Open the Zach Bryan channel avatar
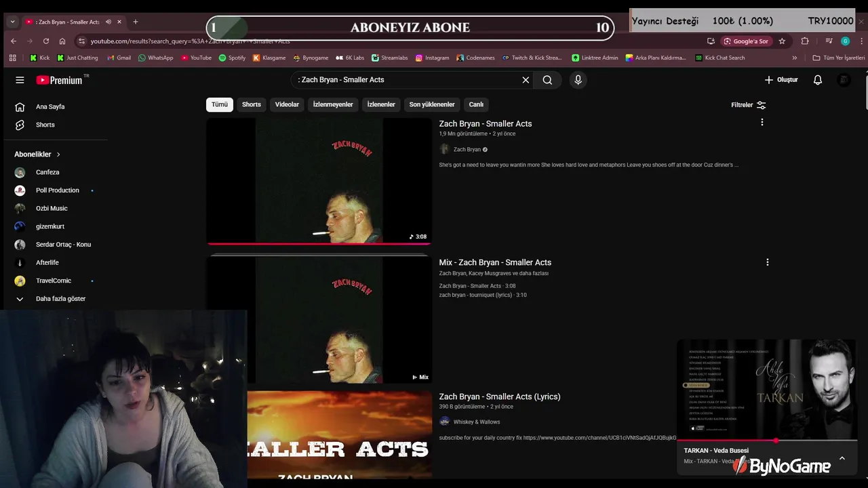This screenshot has height=488, width=868. [444, 149]
